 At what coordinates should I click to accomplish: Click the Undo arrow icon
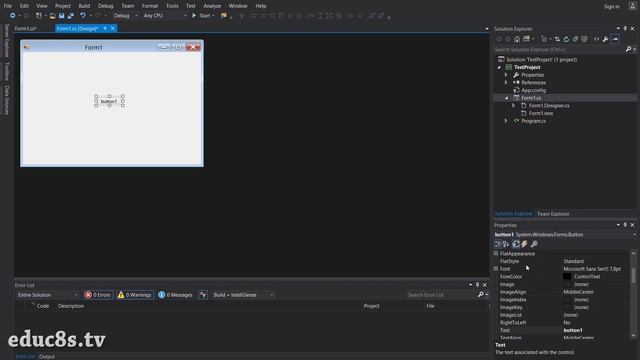(x=82, y=16)
